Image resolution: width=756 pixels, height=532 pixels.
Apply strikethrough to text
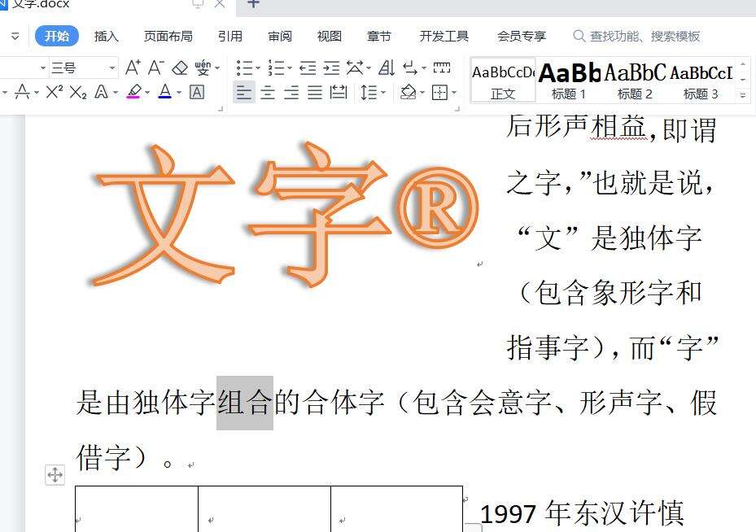22,92
